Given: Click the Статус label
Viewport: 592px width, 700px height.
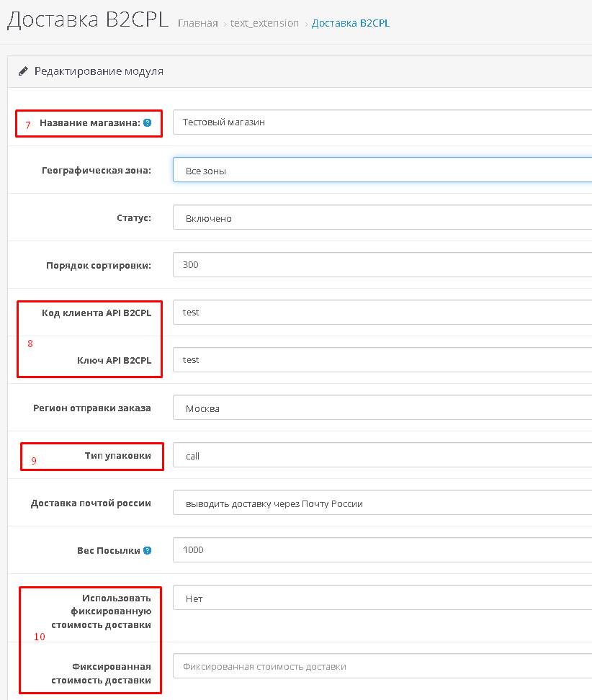Looking at the screenshot, I should 134,218.
